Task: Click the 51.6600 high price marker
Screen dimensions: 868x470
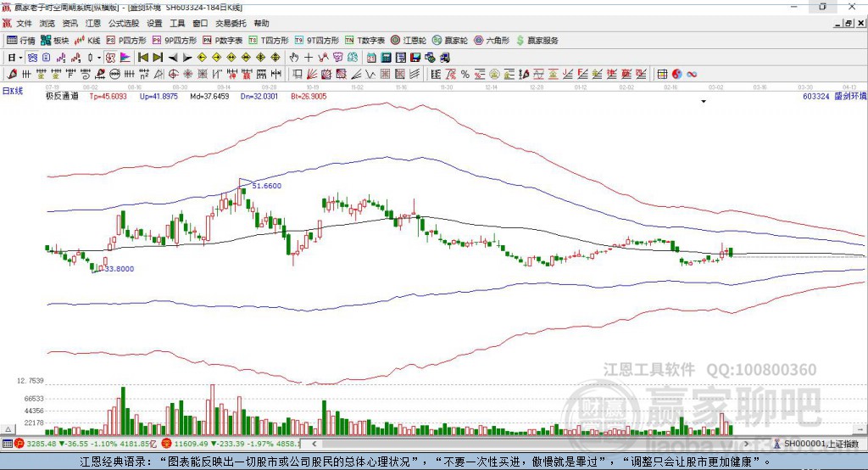Action: click(x=266, y=186)
